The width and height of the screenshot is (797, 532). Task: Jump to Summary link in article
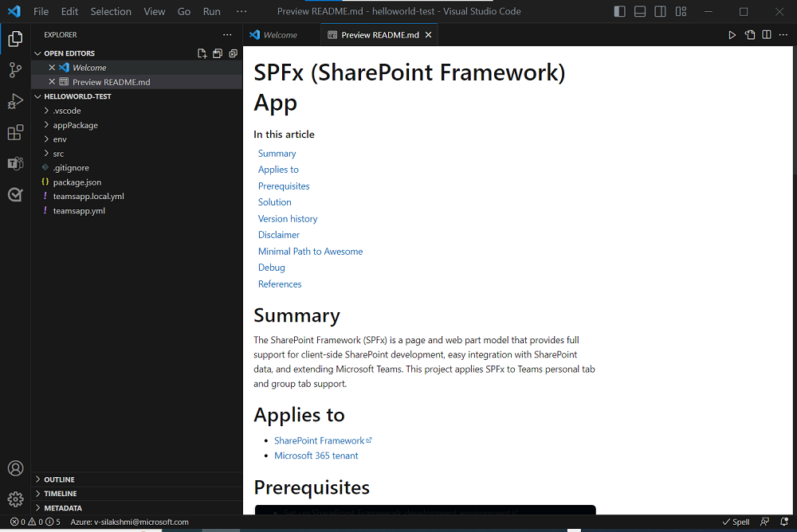(277, 154)
